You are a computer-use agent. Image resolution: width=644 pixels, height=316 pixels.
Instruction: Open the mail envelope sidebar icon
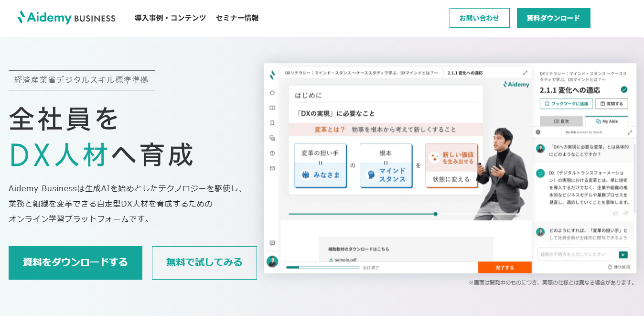272,168
